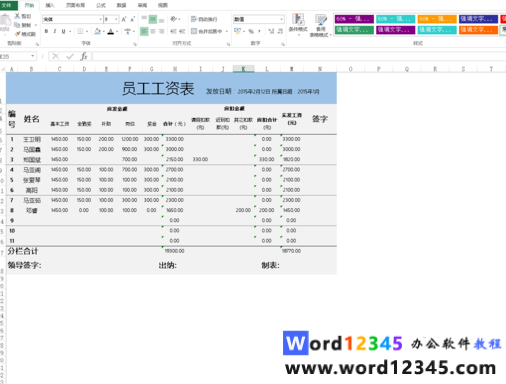This screenshot has height=384, width=506.
Task: Switch to the View (视图) tab
Action: click(x=163, y=5)
